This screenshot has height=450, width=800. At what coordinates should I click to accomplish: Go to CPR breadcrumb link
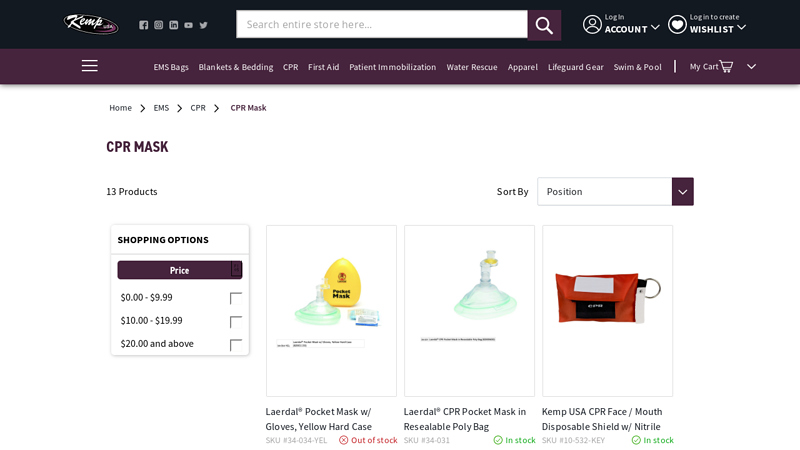198,108
